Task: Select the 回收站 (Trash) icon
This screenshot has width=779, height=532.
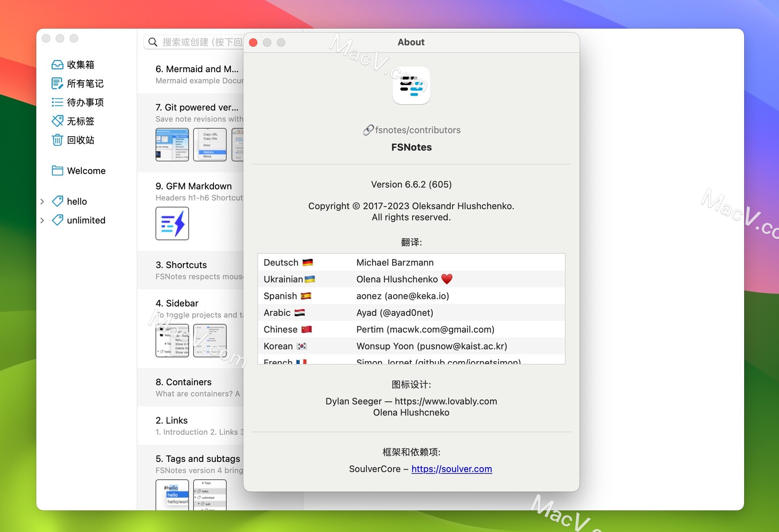Action: [x=57, y=139]
